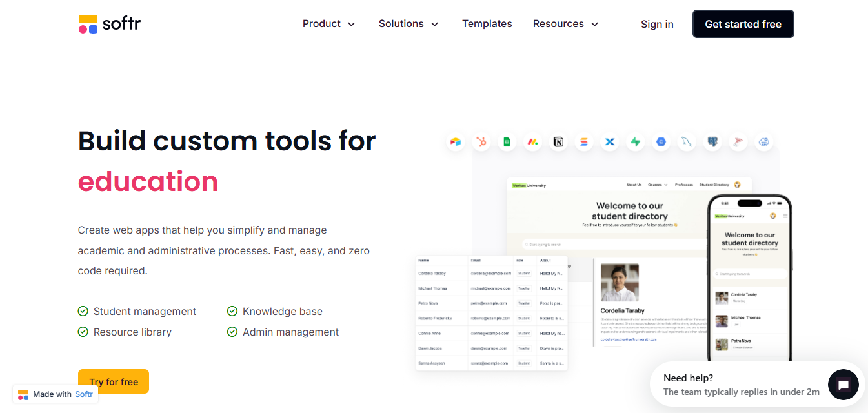
Task: Click Petra Nova thumbnail in phone mockup
Action: point(722,344)
